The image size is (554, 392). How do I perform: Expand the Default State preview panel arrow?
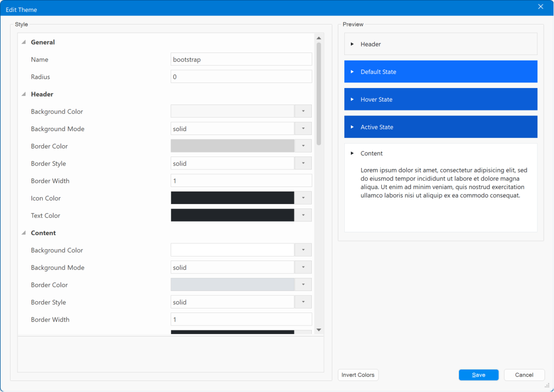[x=352, y=71]
